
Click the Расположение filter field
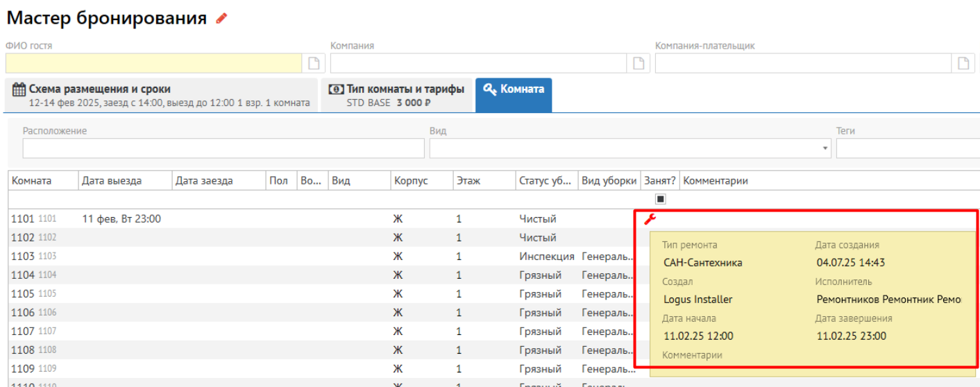coord(223,148)
